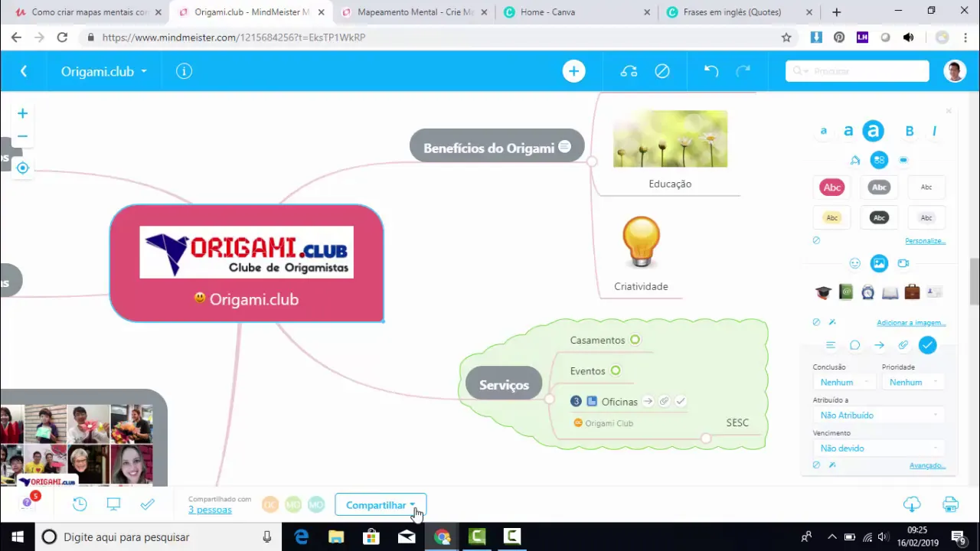Toggle the Casamentos task circle
Image resolution: width=980 pixels, height=551 pixels.
pyautogui.click(x=635, y=340)
